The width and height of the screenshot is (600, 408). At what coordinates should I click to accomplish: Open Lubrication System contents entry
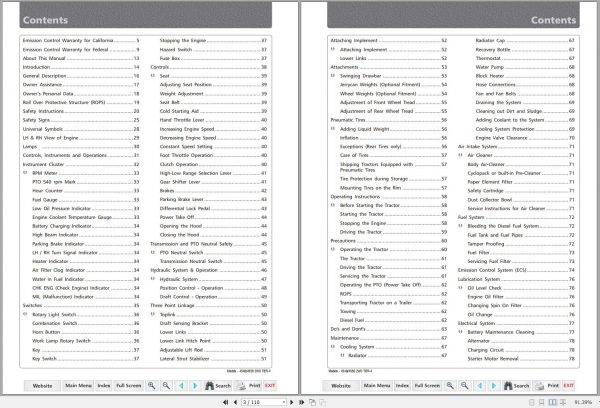click(x=516, y=279)
